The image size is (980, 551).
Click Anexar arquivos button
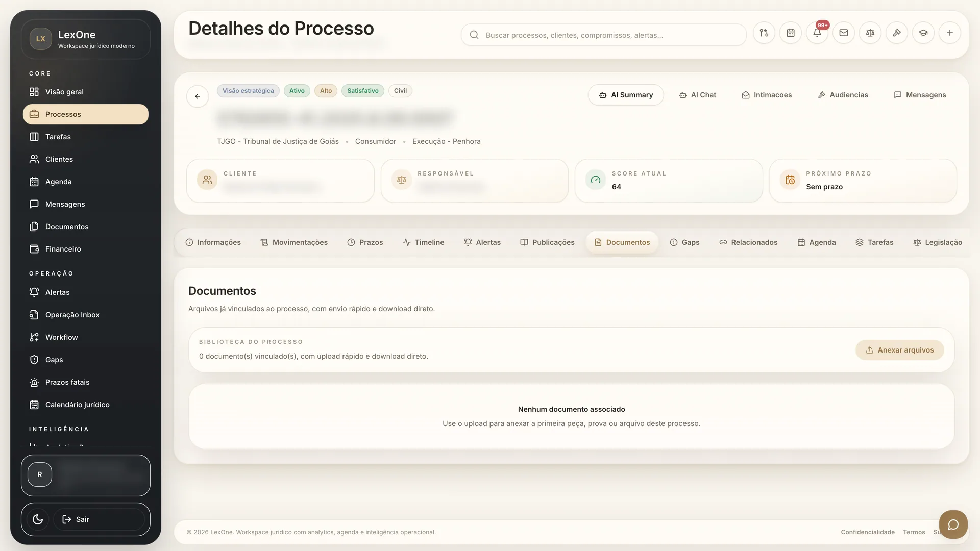900,350
